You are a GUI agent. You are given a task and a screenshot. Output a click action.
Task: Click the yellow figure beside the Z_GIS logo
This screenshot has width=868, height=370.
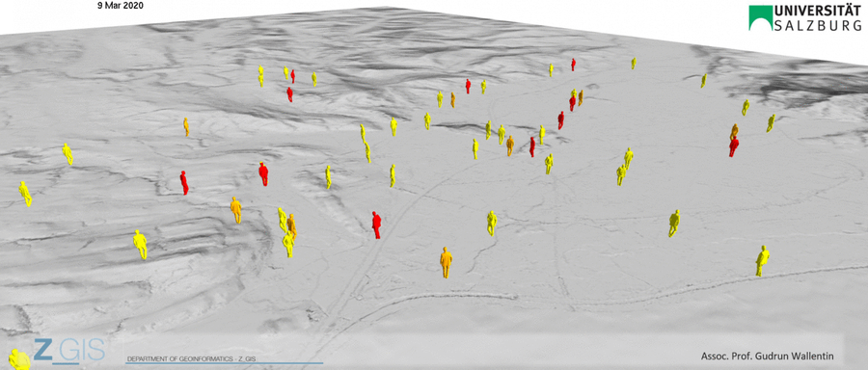coord(19,359)
